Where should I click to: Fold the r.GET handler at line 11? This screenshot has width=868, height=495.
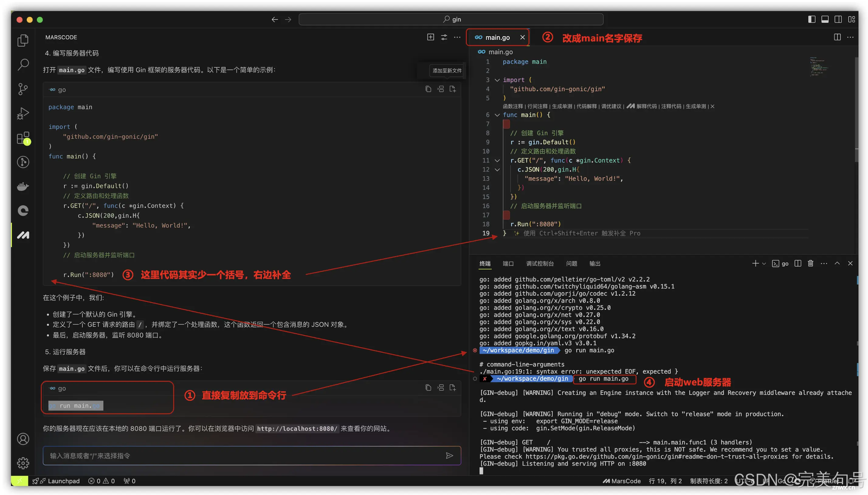497,160
